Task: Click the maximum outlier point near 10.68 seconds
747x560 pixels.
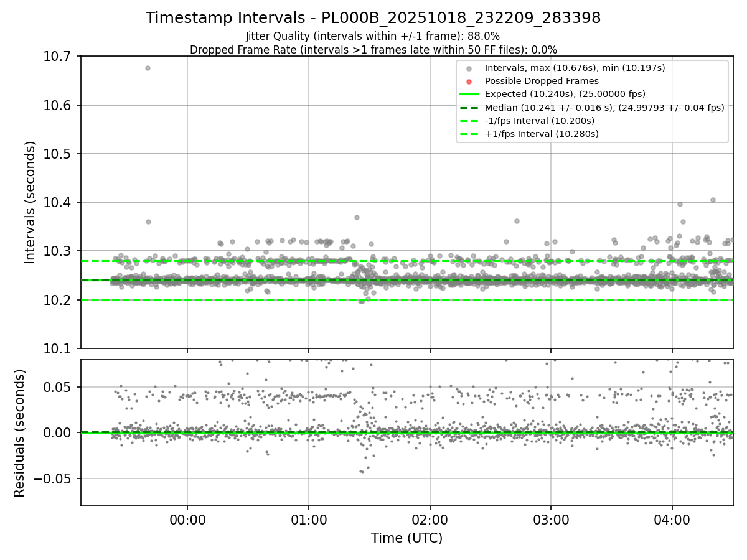Action: coord(148,68)
